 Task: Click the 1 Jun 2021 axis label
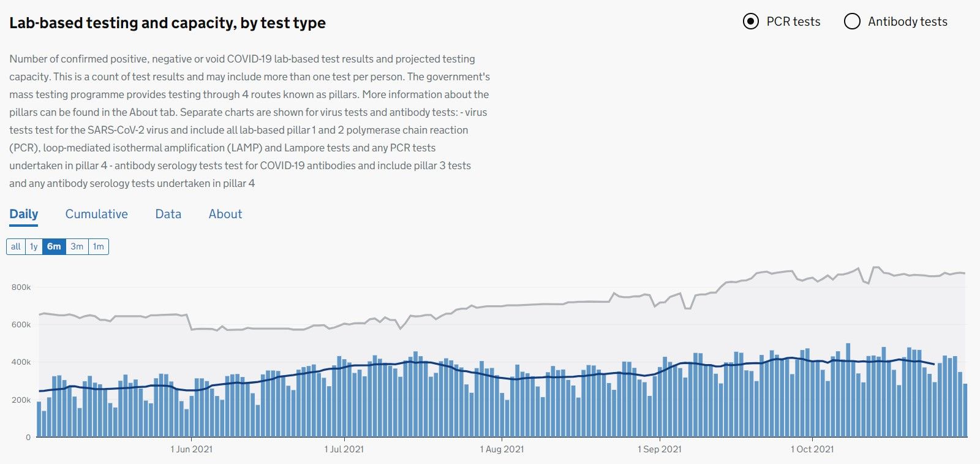pos(192,449)
